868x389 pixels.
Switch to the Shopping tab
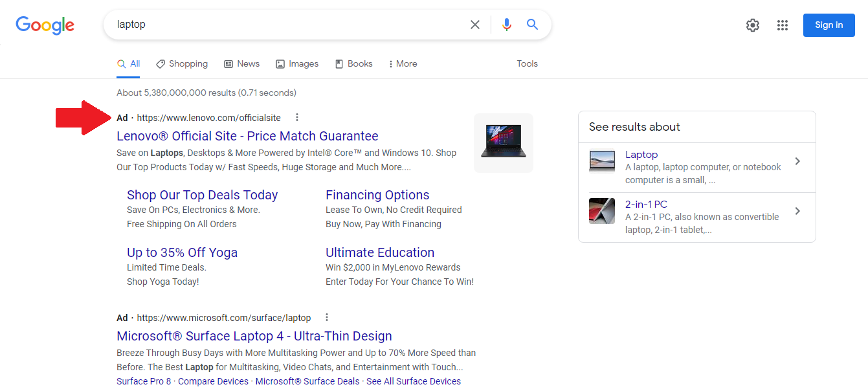click(182, 64)
